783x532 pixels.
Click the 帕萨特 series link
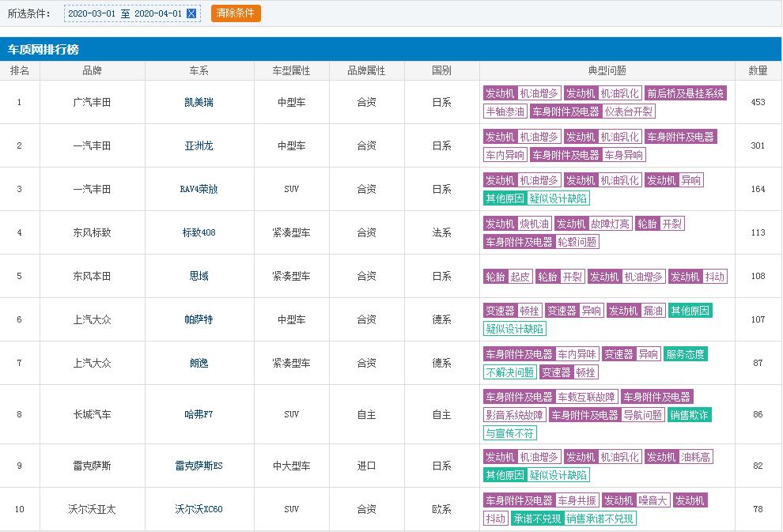coord(199,319)
